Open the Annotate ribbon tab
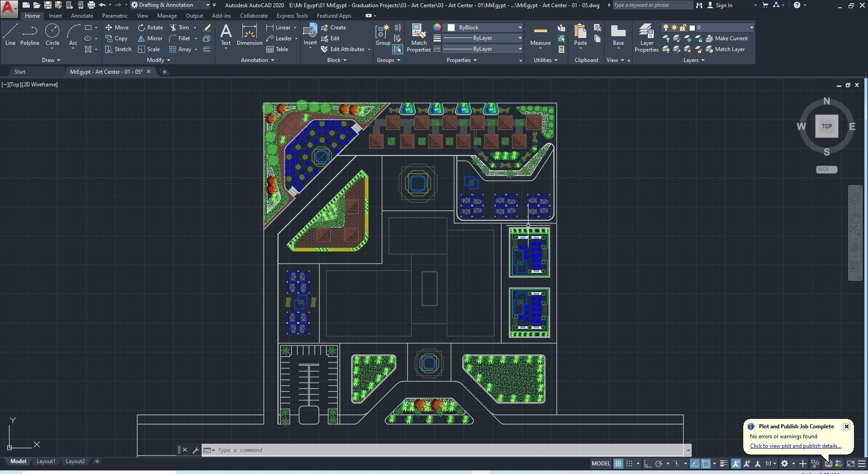Image resolution: width=868 pixels, height=474 pixels. coord(82,16)
